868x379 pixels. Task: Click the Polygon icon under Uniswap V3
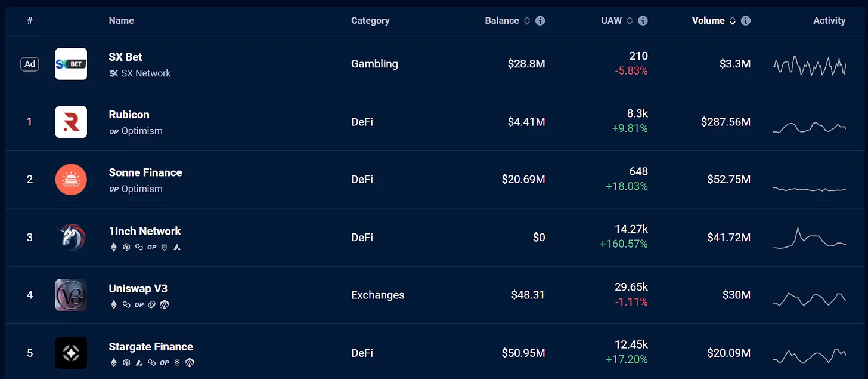[x=126, y=305]
